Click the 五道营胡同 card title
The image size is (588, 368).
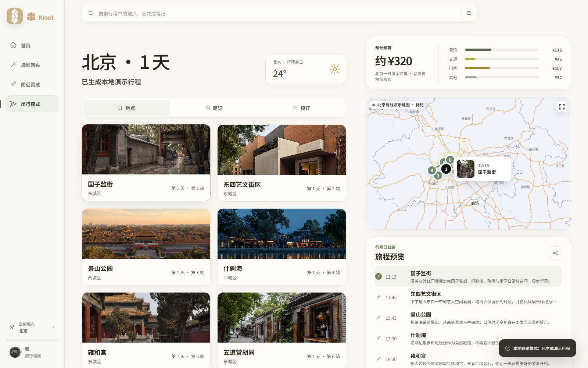pos(239,353)
